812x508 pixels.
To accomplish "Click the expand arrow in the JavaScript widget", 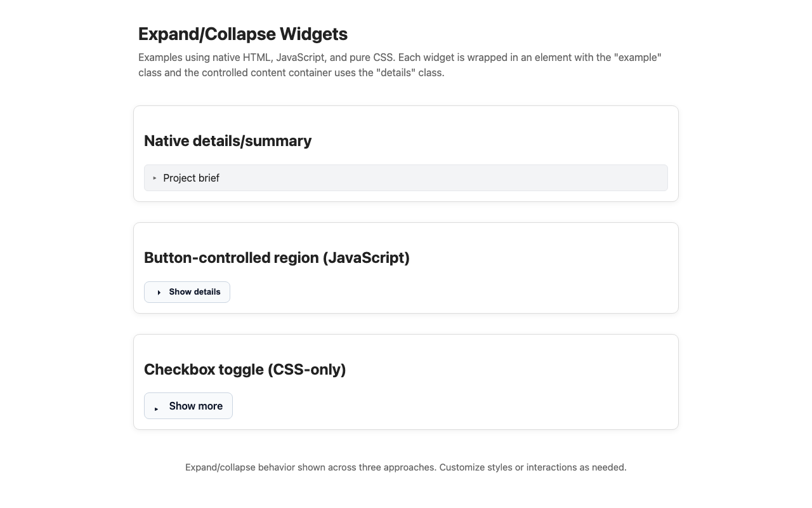I will 158,292.
